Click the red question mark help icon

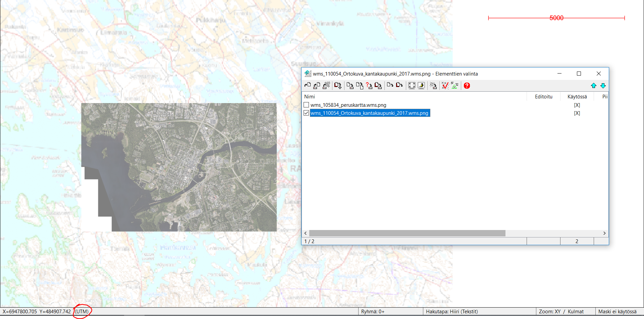(x=467, y=86)
